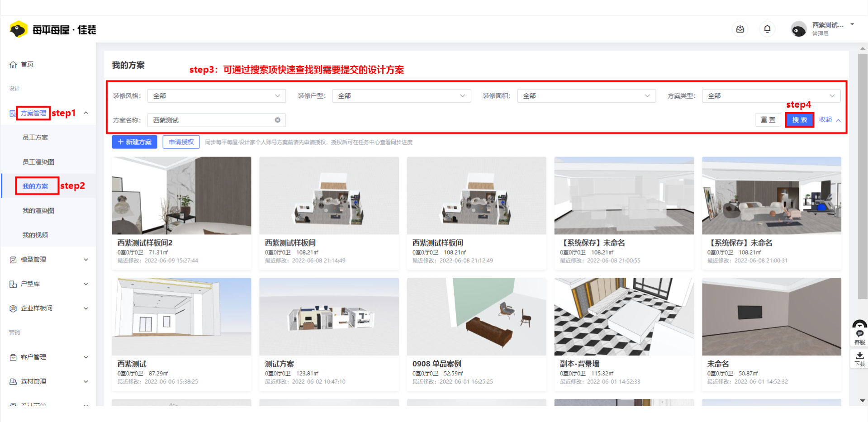Open the 西紫测试 plan thumbnail

pos(181,317)
